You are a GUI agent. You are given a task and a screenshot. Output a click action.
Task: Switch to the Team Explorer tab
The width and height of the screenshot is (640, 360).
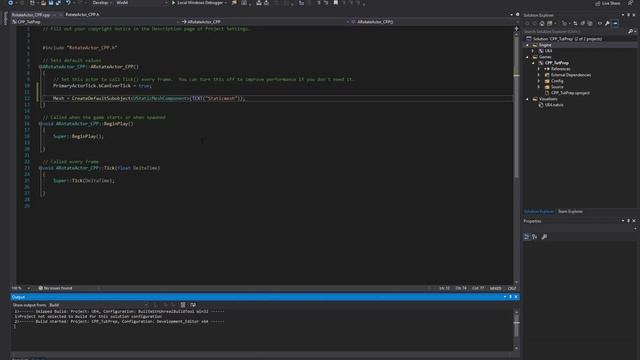coord(570,211)
